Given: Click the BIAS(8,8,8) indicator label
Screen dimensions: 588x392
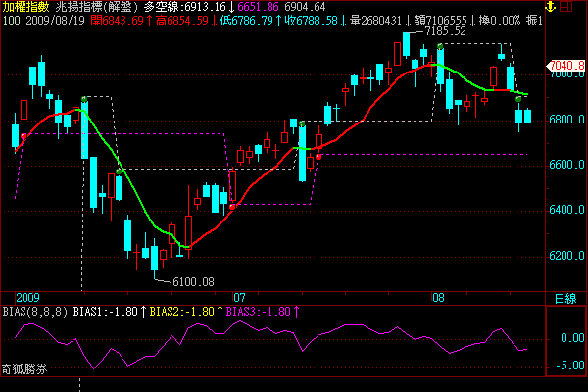Looking at the screenshot, I should click(35, 312).
